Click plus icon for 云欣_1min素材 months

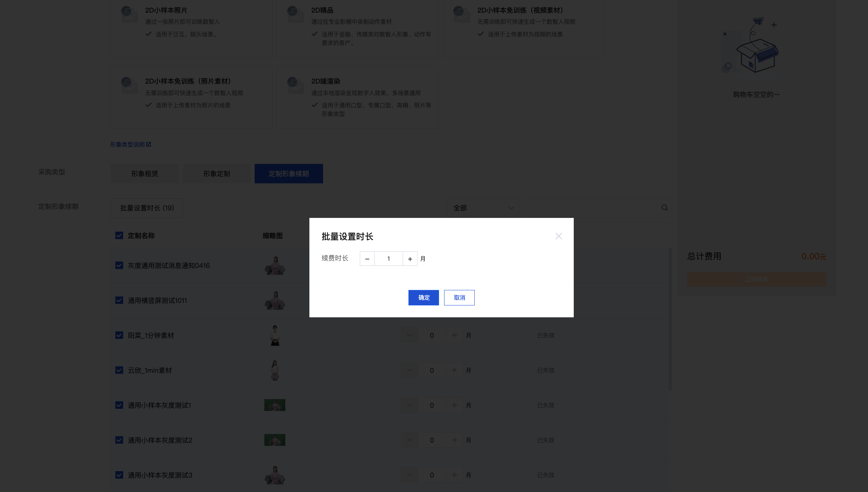coord(454,370)
